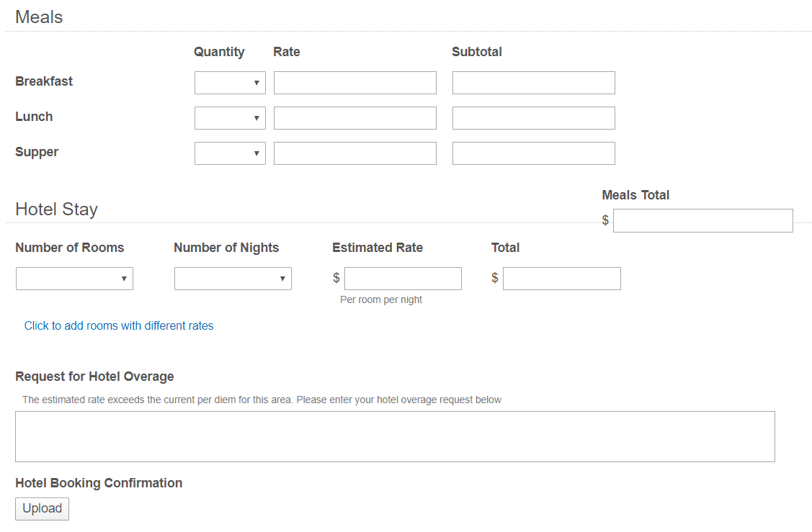Screen dimensions: 812x532
Task: Select the Breakfast subtotal field
Action: (533, 83)
